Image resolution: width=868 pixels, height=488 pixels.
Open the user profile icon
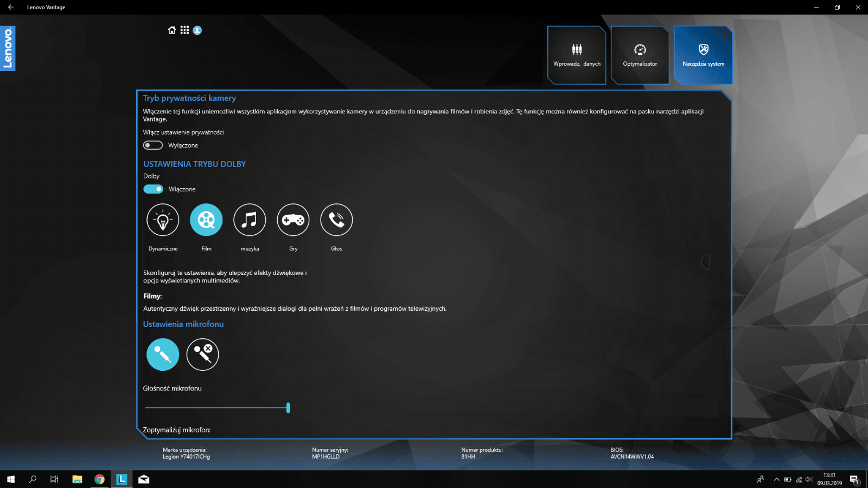pyautogui.click(x=197, y=30)
